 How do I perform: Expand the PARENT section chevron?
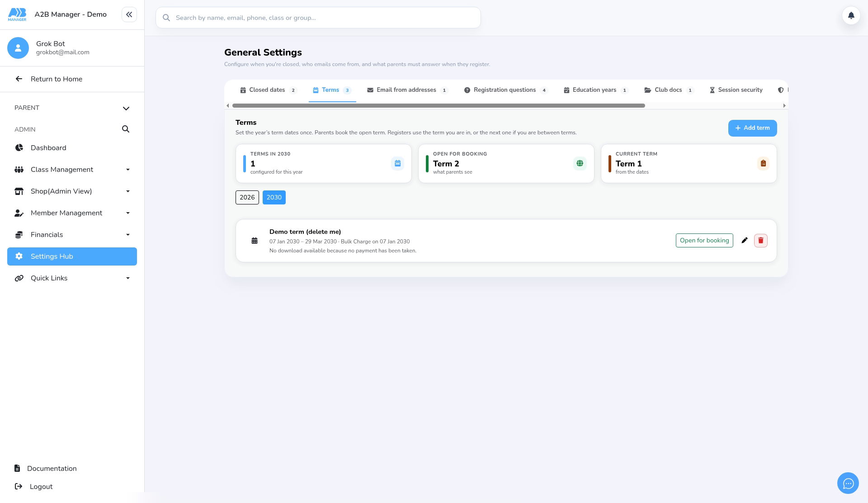tap(126, 108)
